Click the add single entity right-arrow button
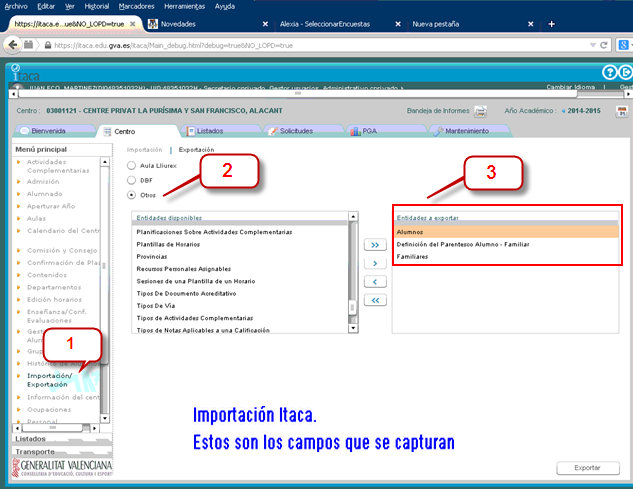Viewport: 633px width, 489px height. pos(373,263)
